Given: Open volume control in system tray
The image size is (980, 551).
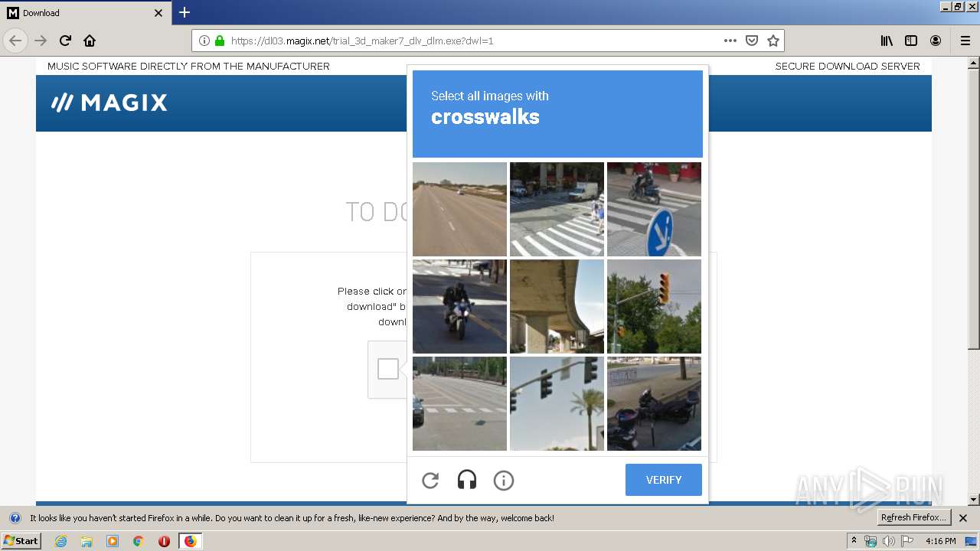Looking at the screenshot, I should 889,541.
